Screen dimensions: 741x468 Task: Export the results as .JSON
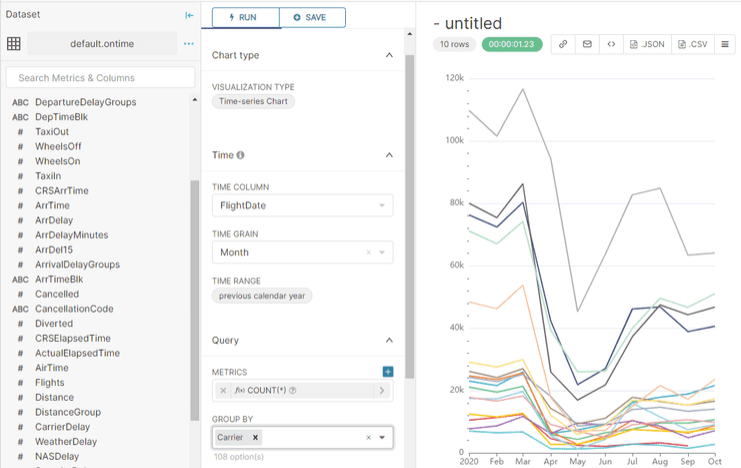[647, 44]
